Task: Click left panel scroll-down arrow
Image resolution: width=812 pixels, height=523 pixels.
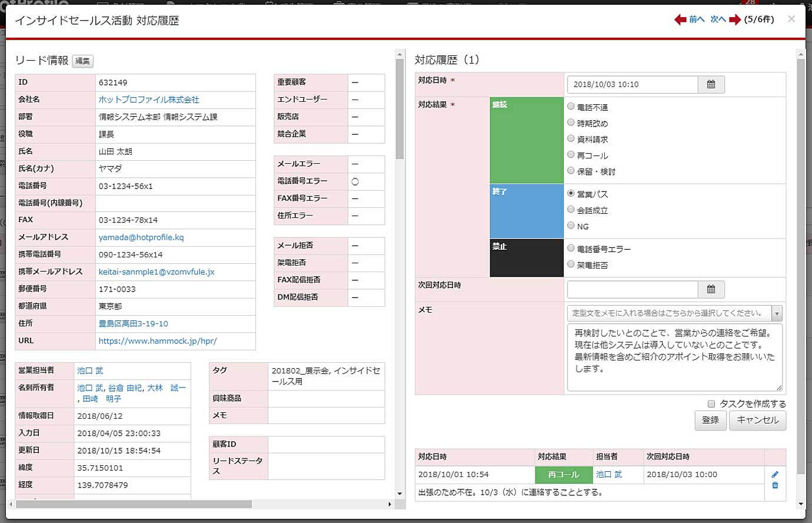Action: tap(400, 494)
